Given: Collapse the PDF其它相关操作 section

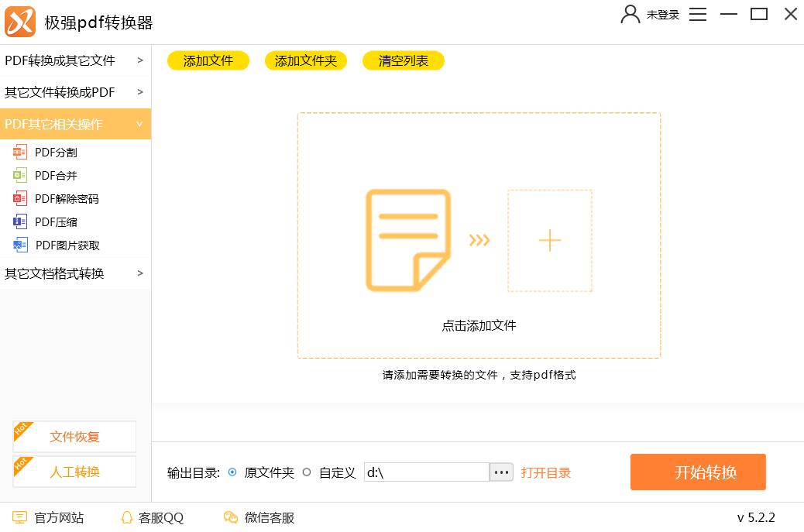Looking at the screenshot, I should 75,124.
